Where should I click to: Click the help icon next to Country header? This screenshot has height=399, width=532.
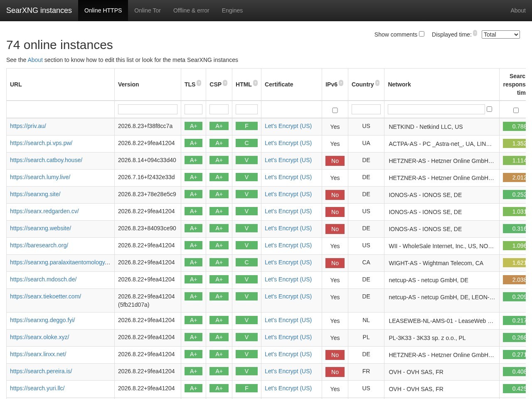pyautogui.click(x=377, y=83)
